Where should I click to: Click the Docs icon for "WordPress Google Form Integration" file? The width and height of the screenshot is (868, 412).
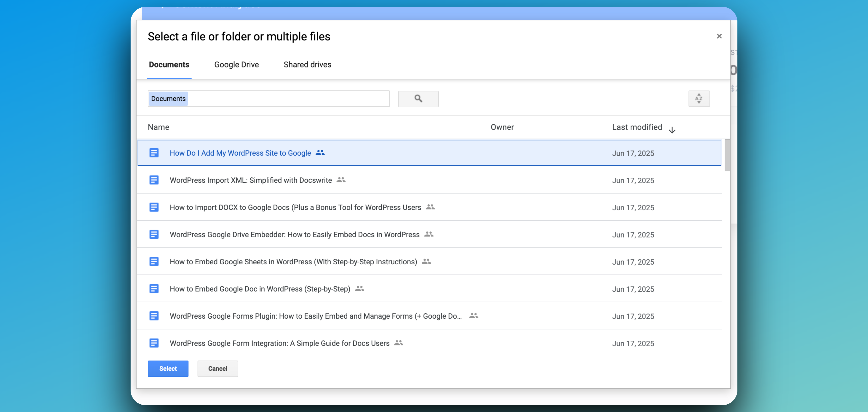(x=154, y=343)
